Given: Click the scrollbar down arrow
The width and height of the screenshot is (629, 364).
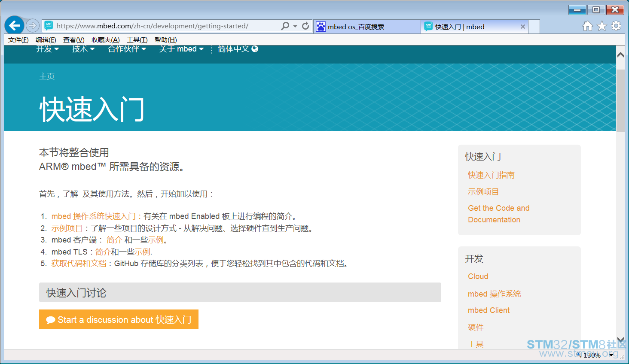Looking at the screenshot, I should pos(620,340).
